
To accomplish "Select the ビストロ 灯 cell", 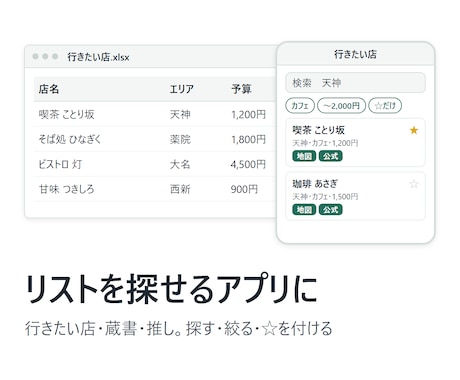I will 60,164.
